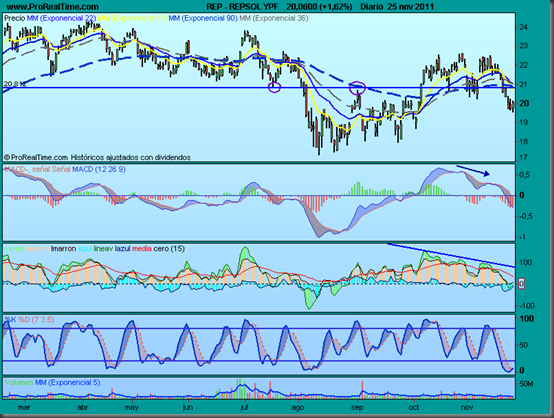This screenshot has height=418, width=554.
Task: Select the lmarron series label
Action: tap(63, 248)
